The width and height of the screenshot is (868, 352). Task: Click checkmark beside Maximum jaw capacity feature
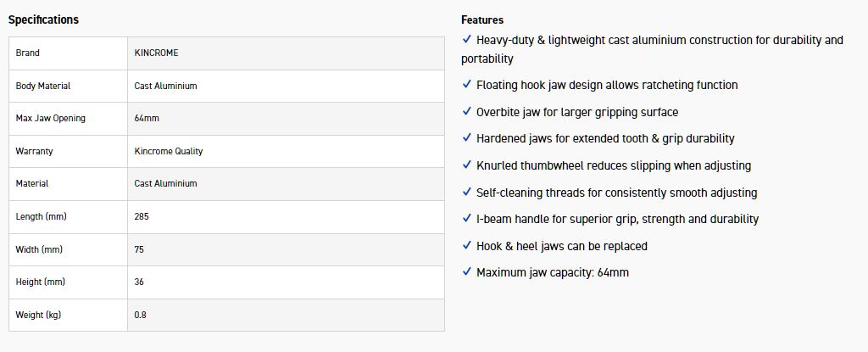tap(467, 272)
